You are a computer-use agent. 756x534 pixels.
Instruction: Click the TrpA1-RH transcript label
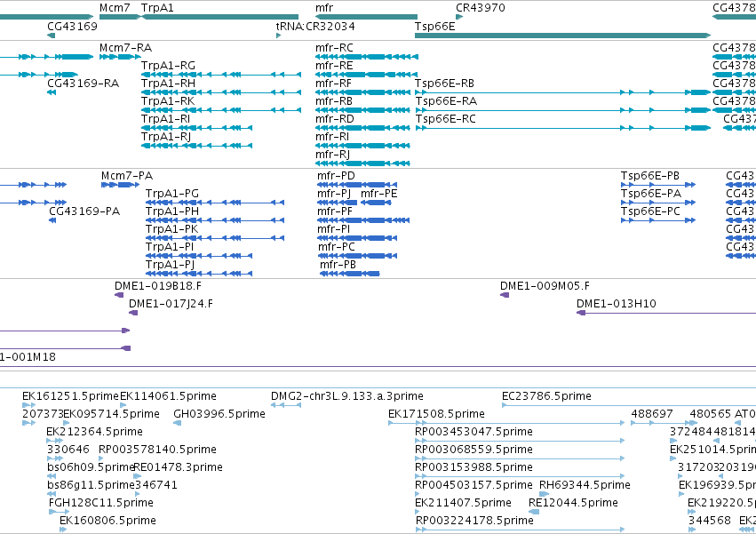click(168, 84)
